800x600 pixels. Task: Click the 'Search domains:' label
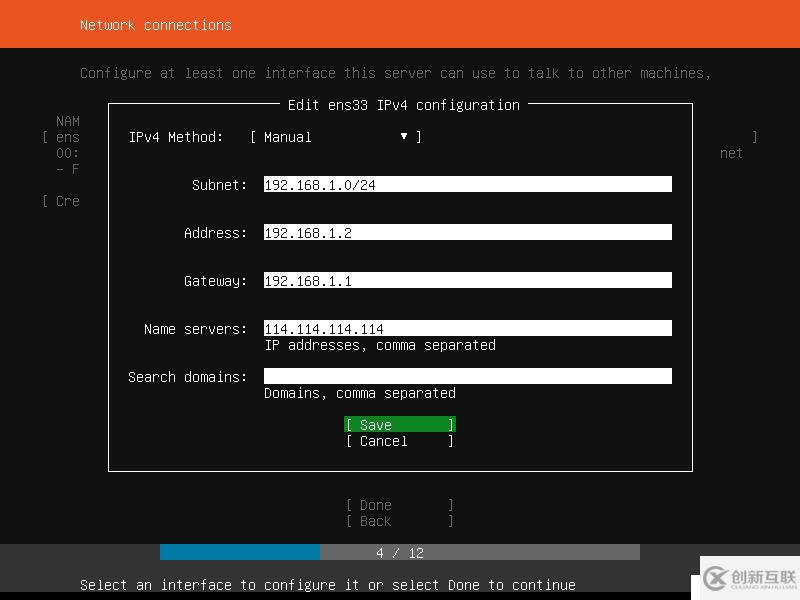coord(188,377)
